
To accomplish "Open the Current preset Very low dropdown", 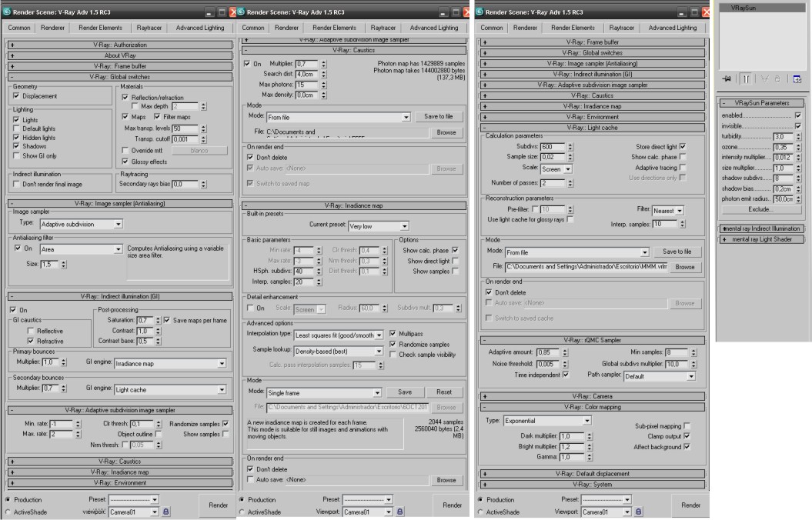I will pyautogui.click(x=379, y=226).
